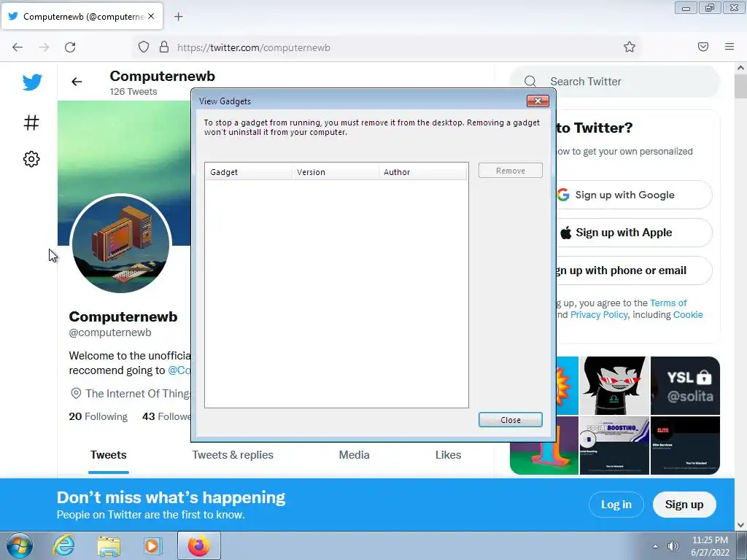Screen dimensions: 747x560
Task: Click the volume speaker tray icon
Action: coord(673,546)
